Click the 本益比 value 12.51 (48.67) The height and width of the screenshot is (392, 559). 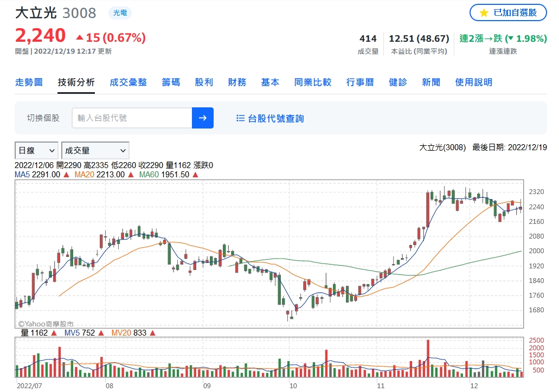[x=419, y=38]
